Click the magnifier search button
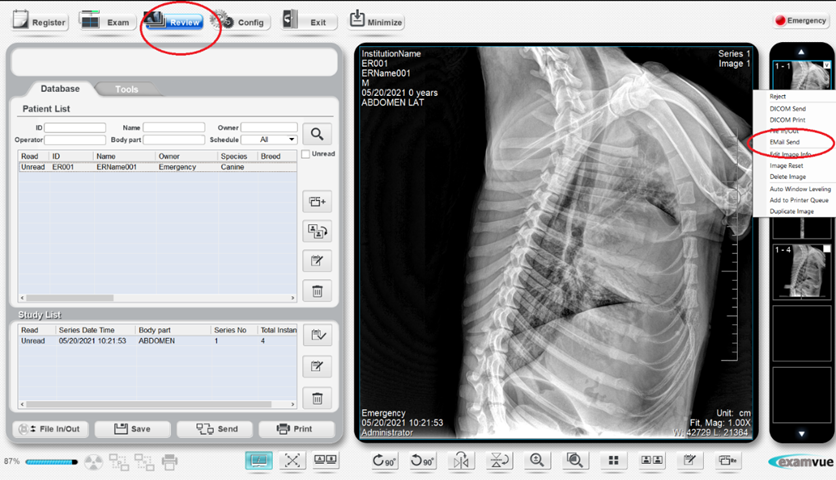Screen dimensions: 836x480 point(317,134)
